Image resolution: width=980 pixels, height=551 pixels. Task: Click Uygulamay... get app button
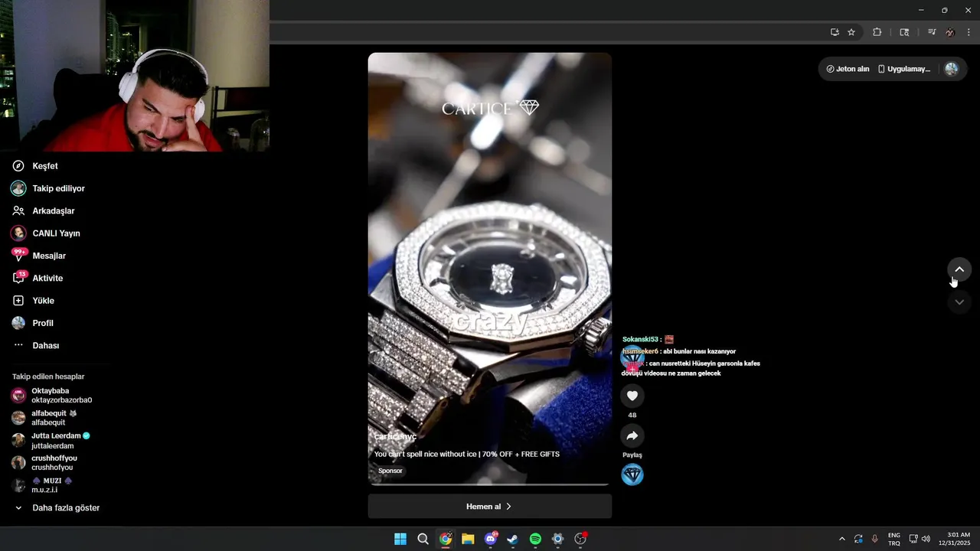(x=904, y=69)
